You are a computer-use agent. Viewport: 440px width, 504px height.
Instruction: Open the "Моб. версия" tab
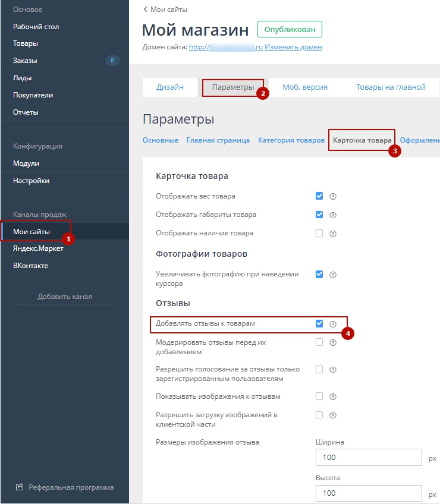click(305, 87)
